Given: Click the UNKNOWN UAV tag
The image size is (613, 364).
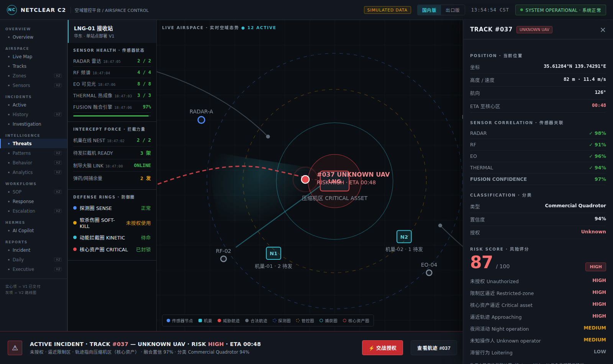Looking at the screenshot, I should [534, 30].
